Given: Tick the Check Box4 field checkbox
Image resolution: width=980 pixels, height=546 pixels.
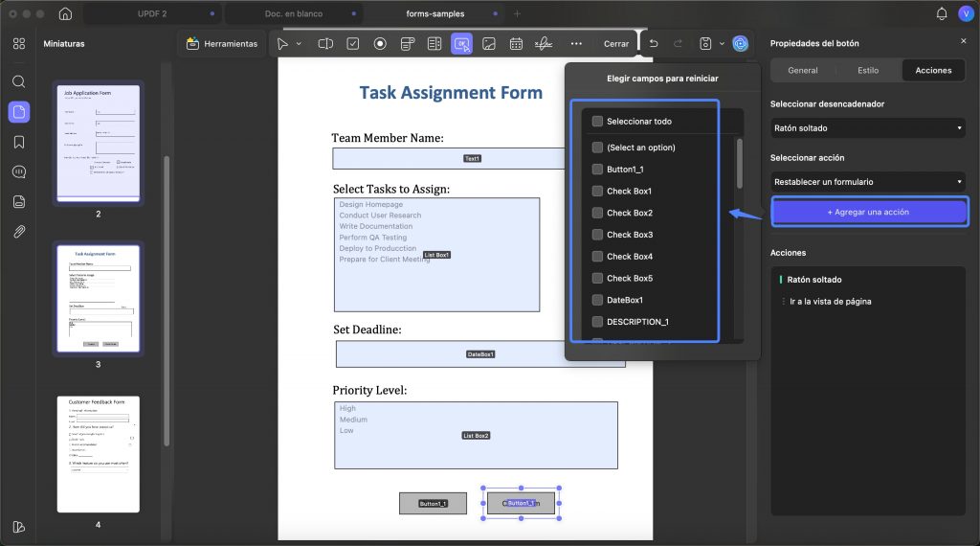Looking at the screenshot, I should tap(597, 257).
